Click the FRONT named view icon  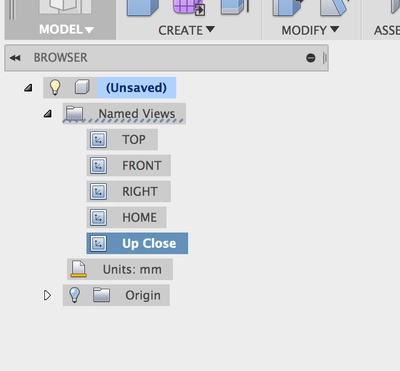click(98, 165)
